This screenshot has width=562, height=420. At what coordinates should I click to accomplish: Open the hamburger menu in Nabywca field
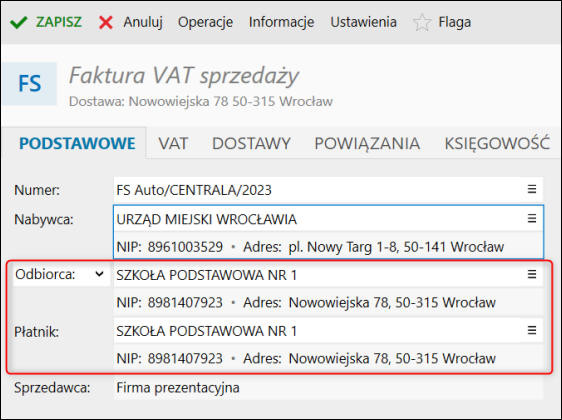pos(532,218)
